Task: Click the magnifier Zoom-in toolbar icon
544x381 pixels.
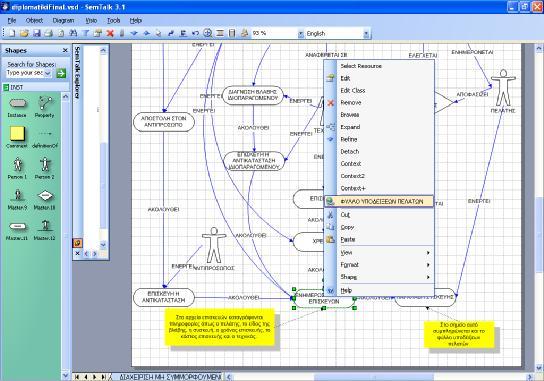Action: pyautogui.click(x=207, y=33)
